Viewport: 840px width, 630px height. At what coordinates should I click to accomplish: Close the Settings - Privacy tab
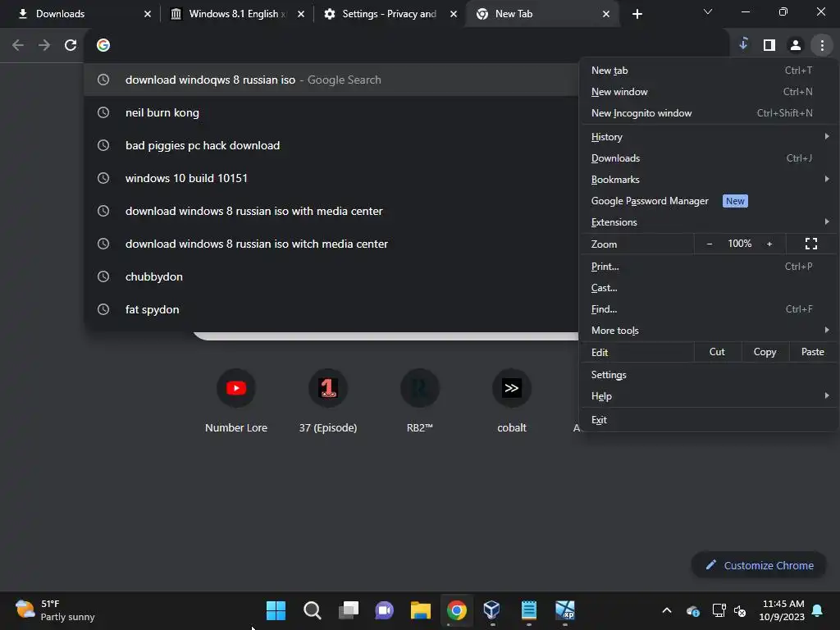pos(453,14)
